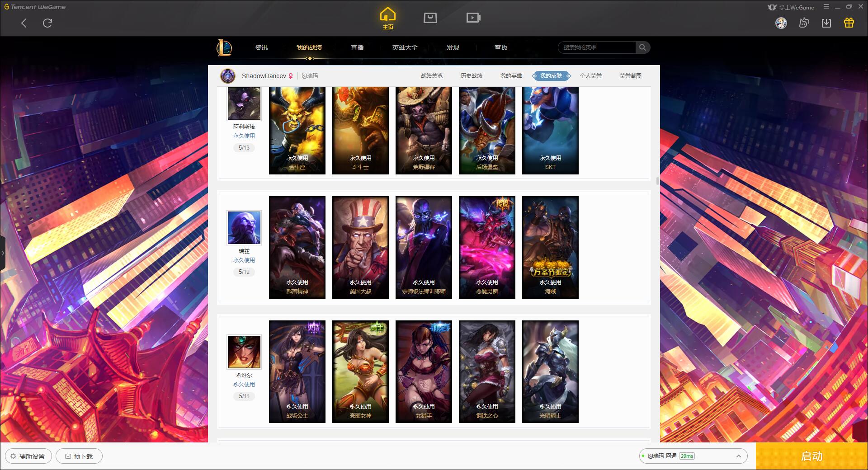The width and height of the screenshot is (868, 470).
Task: Open the 主页 home icon
Action: pos(388,19)
